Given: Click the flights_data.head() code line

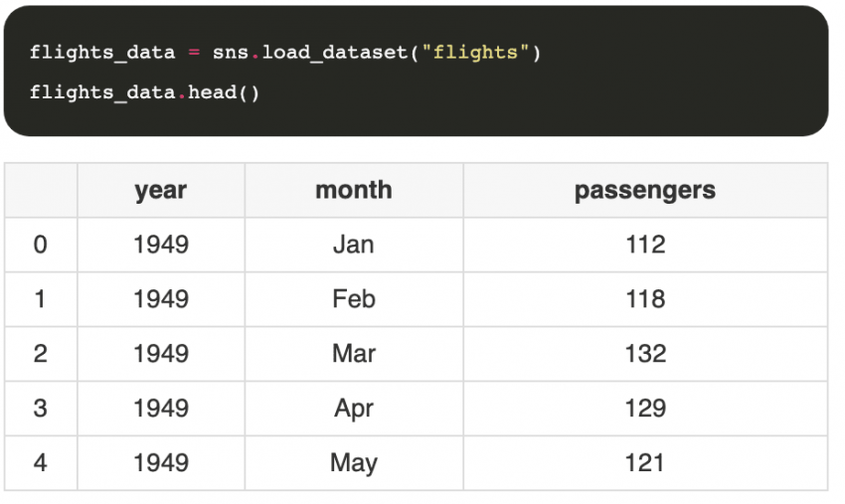Looking at the screenshot, I should tap(144, 93).
